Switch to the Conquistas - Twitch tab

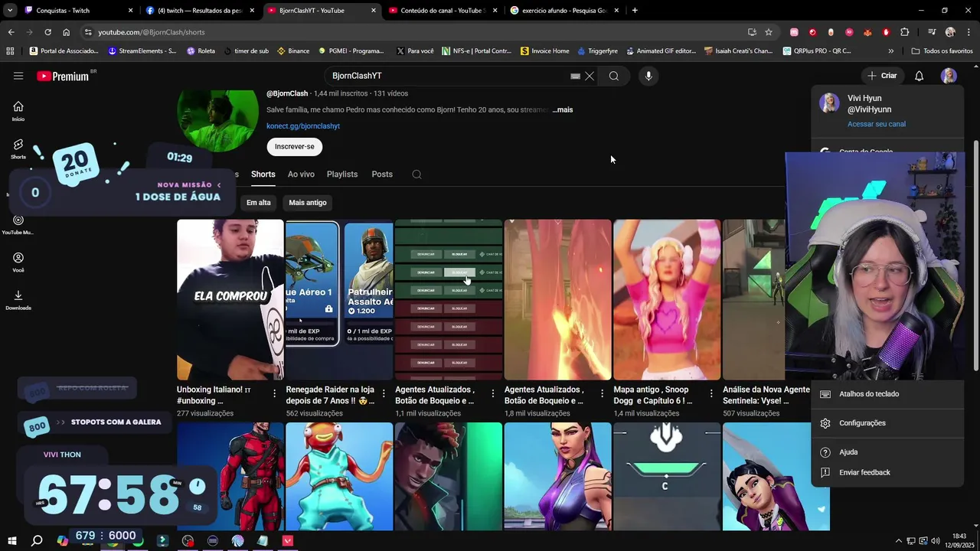point(77,11)
